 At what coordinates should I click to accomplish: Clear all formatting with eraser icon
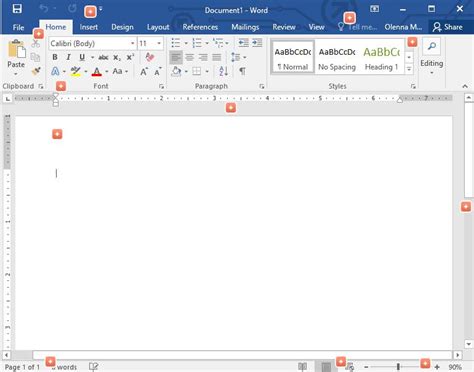coord(150,57)
